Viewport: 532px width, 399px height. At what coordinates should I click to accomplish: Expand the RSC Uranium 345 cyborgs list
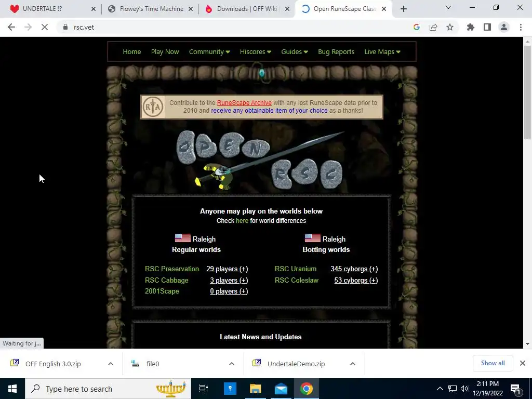pyautogui.click(x=354, y=269)
